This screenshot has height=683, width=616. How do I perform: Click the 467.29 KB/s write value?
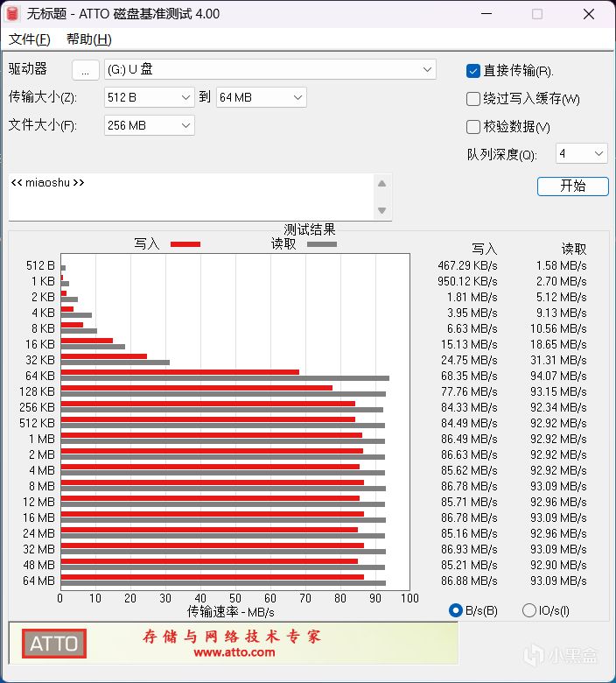[467, 265]
